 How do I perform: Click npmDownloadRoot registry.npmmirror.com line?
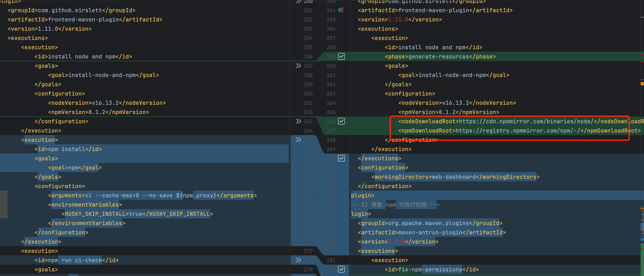[x=519, y=130]
